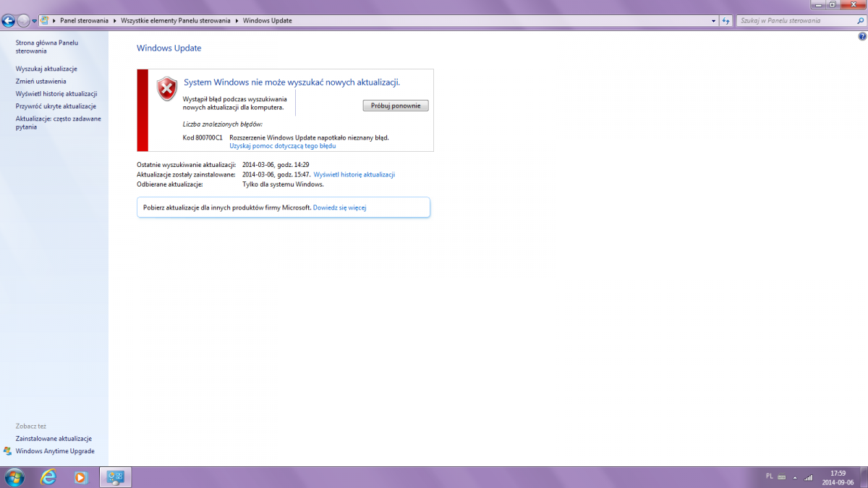This screenshot has width=868, height=488.
Task: Click the error code Kod 800700C1
Action: coord(203,137)
